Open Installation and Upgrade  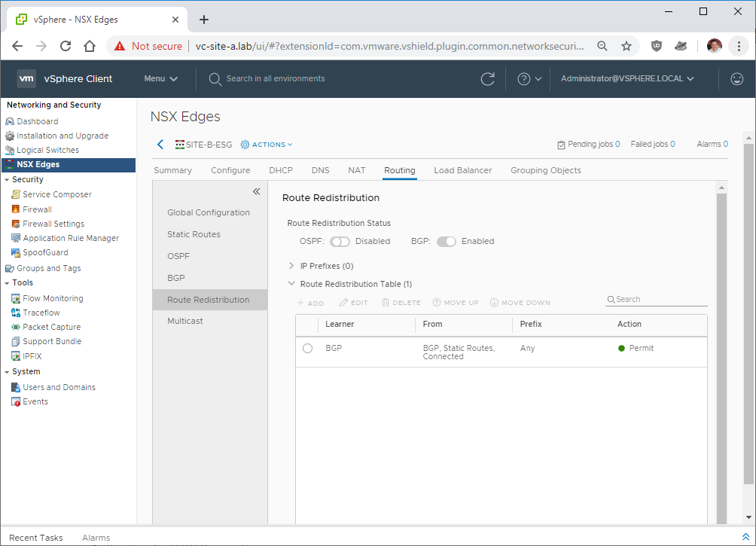(x=57, y=136)
